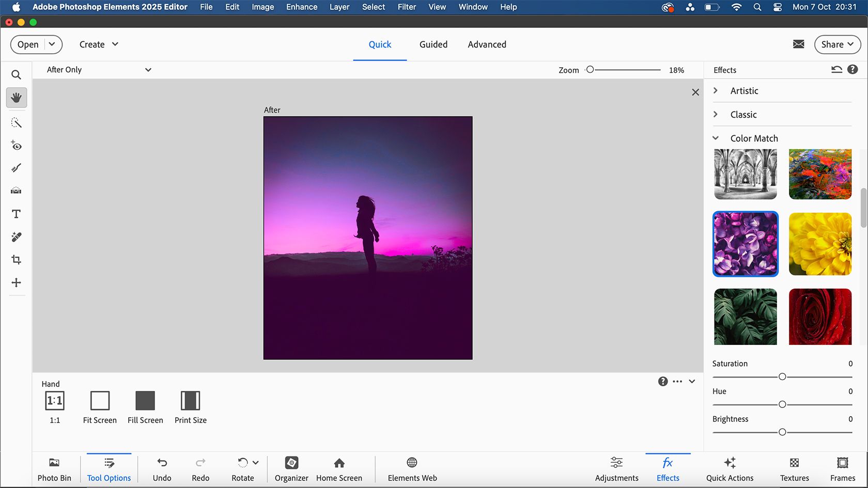Viewport: 868px width, 488px height.
Task: Activate the Red Eye Removal tool
Action: (17, 145)
